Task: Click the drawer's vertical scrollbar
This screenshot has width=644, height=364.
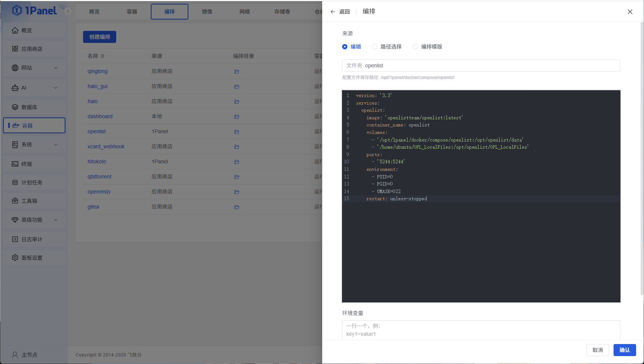Action: [x=642, y=158]
